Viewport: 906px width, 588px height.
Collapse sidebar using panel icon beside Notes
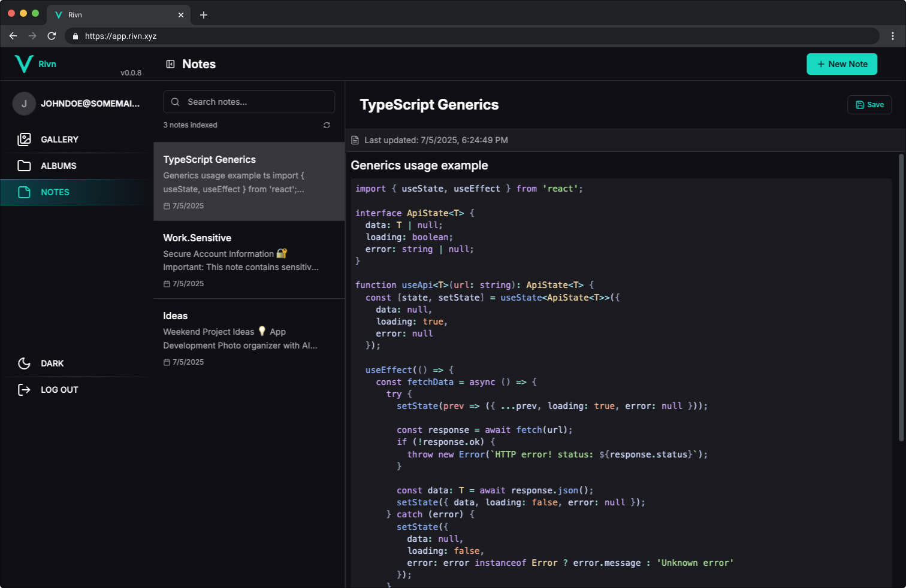pyautogui.click(x=170, y=64)
